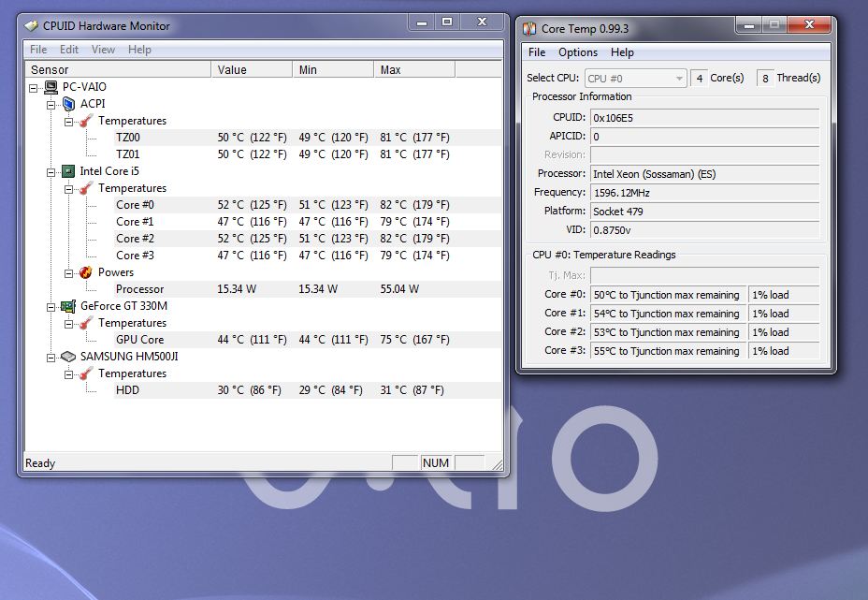
Task: Collapse the Intel Core i5 node
Action: pyautogui.click(x=51, y=172)
